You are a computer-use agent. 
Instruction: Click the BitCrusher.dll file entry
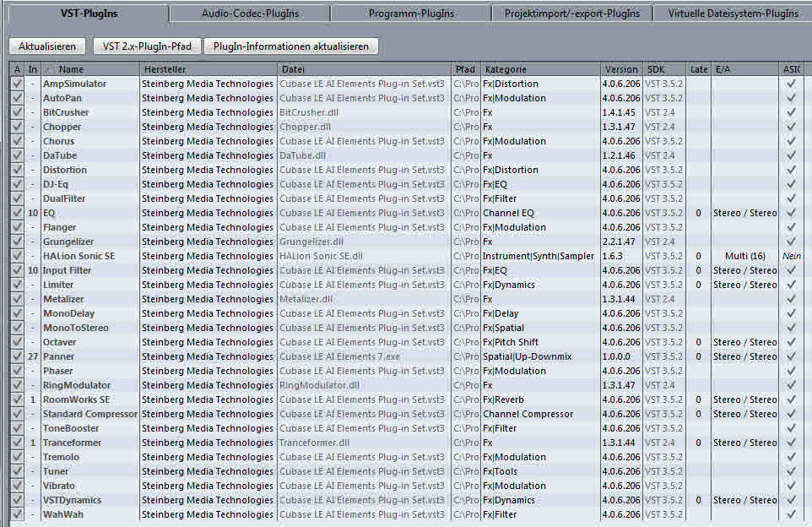coord(309,112)
